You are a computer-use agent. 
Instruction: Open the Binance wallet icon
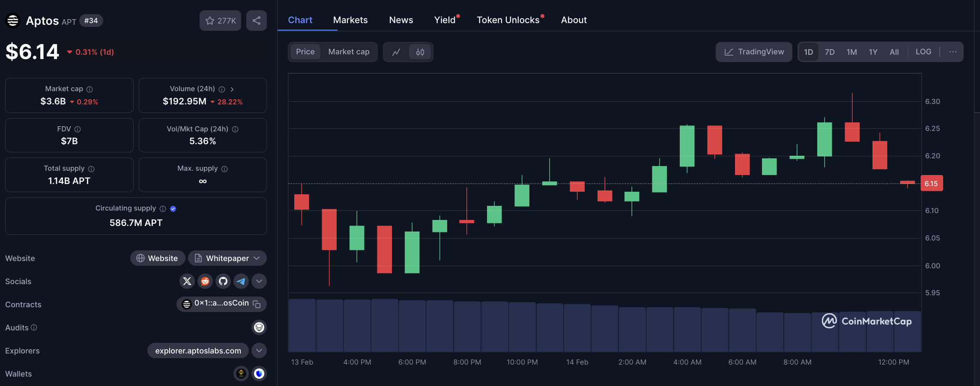(x=241, y=374)
